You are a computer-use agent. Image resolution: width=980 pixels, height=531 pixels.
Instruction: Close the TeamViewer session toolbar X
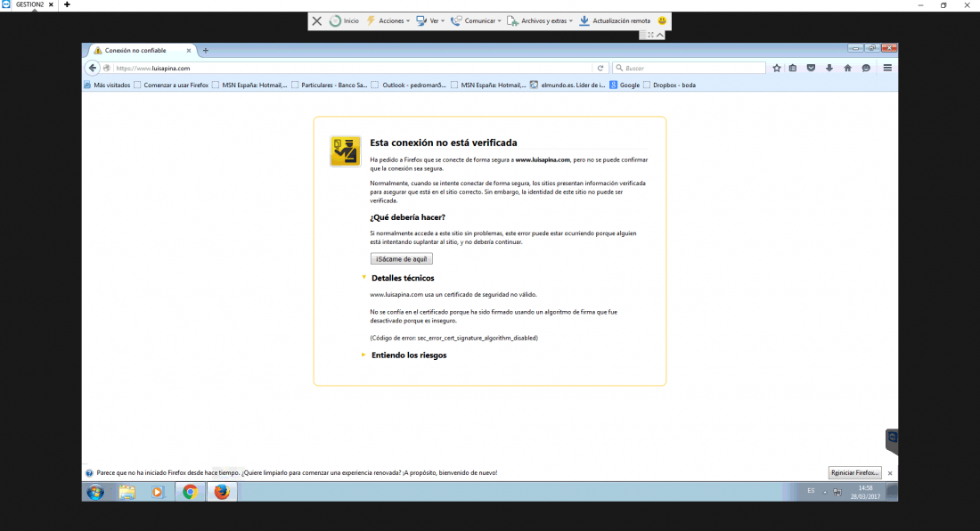(x=317, y=21)
